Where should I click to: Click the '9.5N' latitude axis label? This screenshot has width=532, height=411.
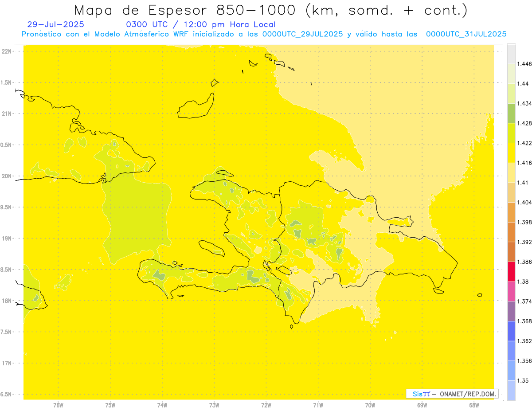[6, 207]
